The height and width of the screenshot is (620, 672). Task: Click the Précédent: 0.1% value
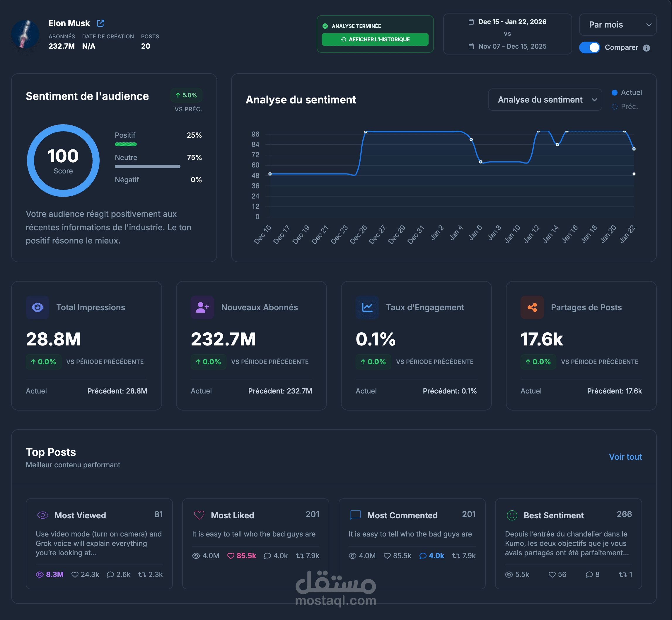tap(450, 391)
